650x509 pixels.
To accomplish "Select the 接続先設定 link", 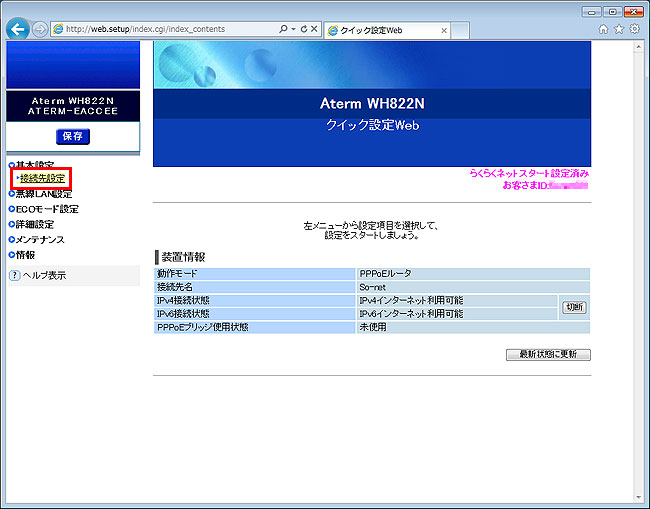I will click(x=42, y=179).
